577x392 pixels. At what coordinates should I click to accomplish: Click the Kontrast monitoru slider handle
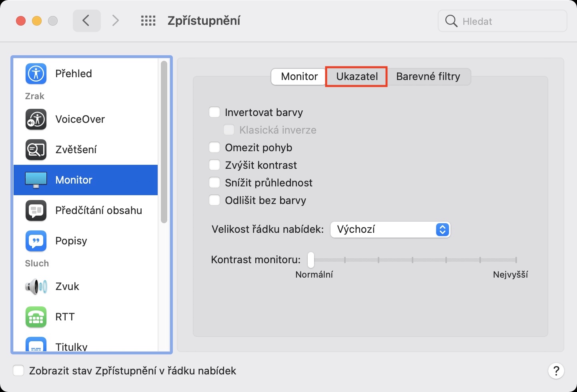(311, 260)
